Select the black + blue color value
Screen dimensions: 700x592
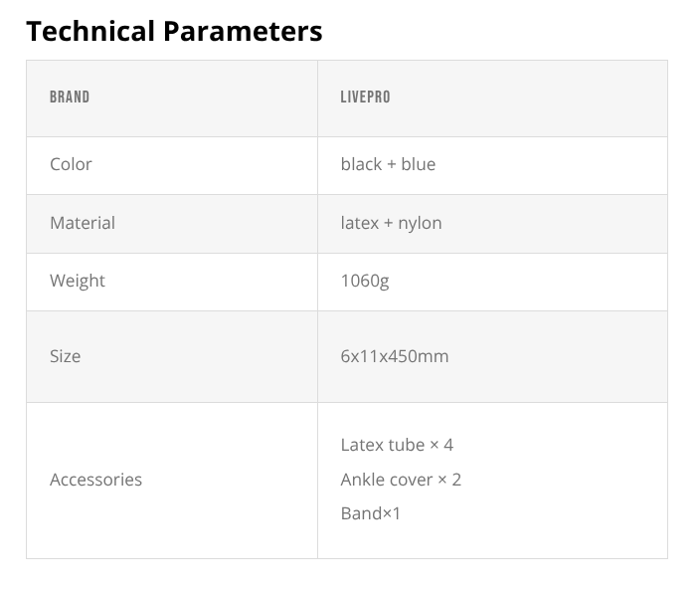click(388, 164)
